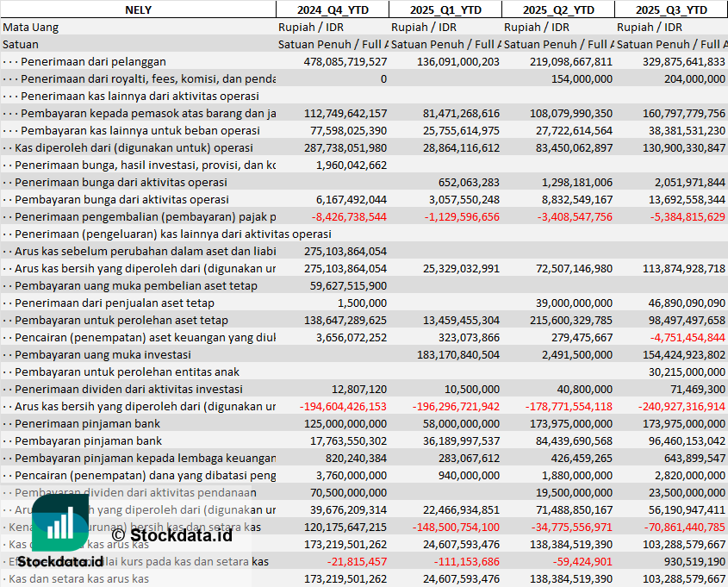
Task: Click the NELY header cell
Action: [x=139, y=9]
